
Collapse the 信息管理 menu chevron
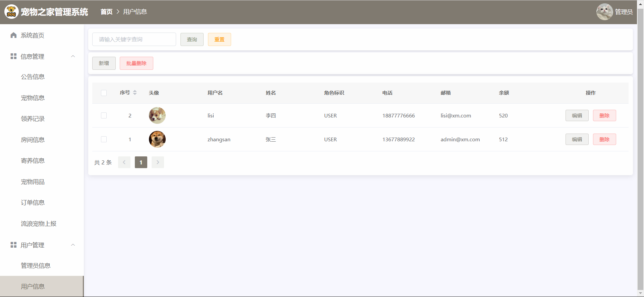[73, 56]
